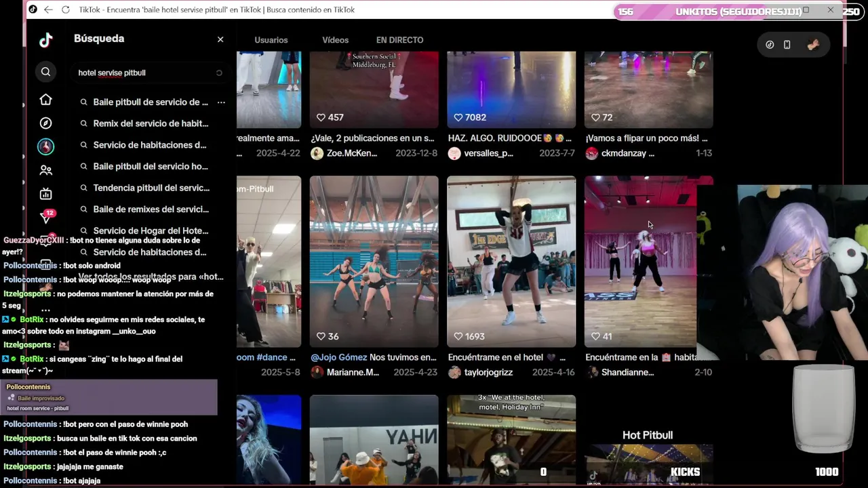
Task: Open the ckmdanzay user profile
Action: tap(627, 153)
